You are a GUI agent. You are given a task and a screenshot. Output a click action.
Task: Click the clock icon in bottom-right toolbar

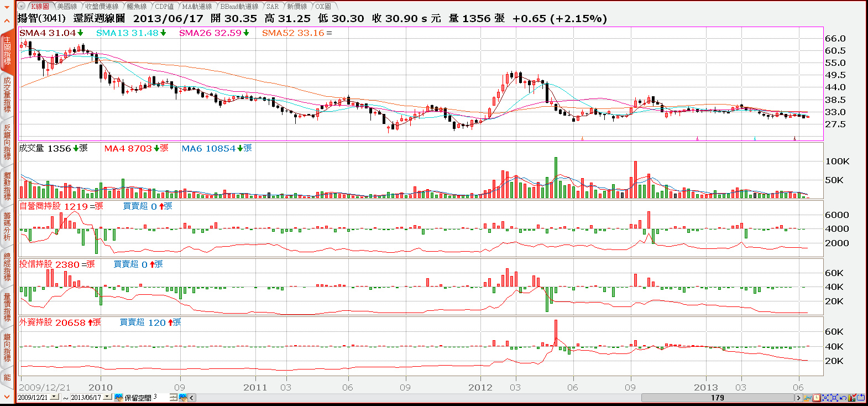[x=817, y=398]
